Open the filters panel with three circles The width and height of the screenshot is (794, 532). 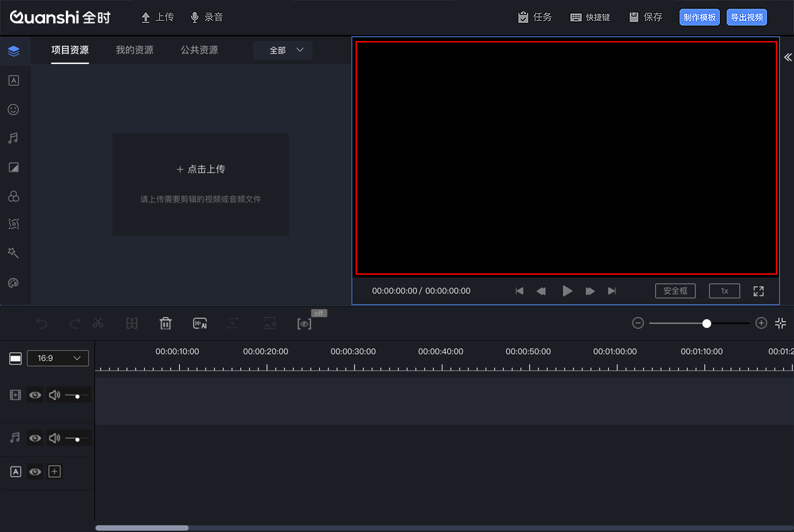(13, 196)
